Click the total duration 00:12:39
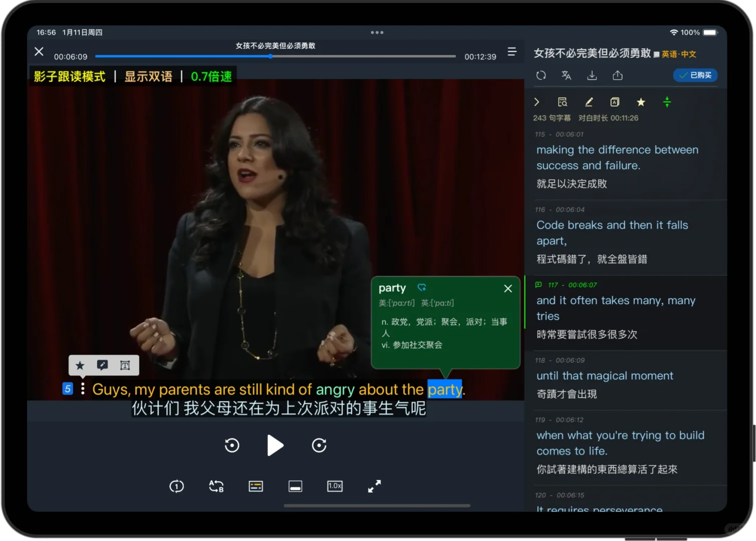Image resolution: width=756 pixels, height=541 pixels. [x=480, y=57]
